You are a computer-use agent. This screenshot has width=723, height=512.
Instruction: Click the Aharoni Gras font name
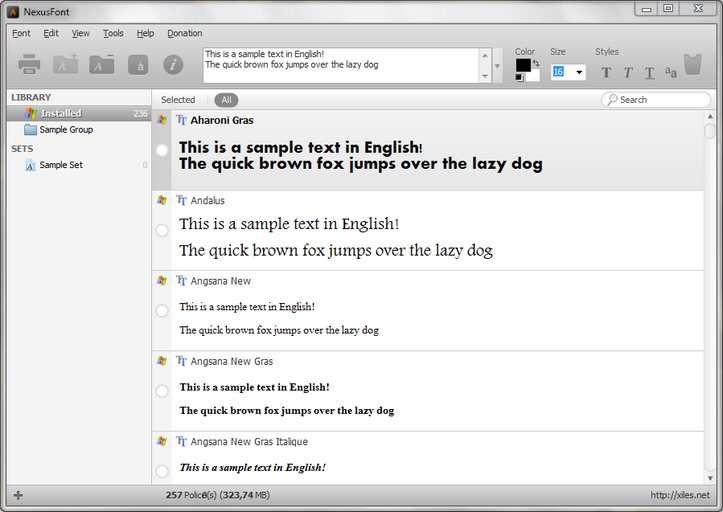(x=222, y=120)
